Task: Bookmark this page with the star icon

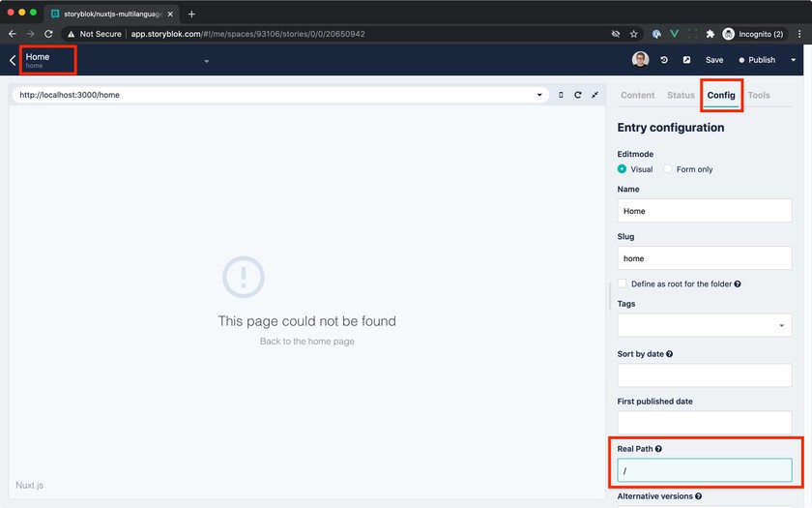Action: [634, 34]
